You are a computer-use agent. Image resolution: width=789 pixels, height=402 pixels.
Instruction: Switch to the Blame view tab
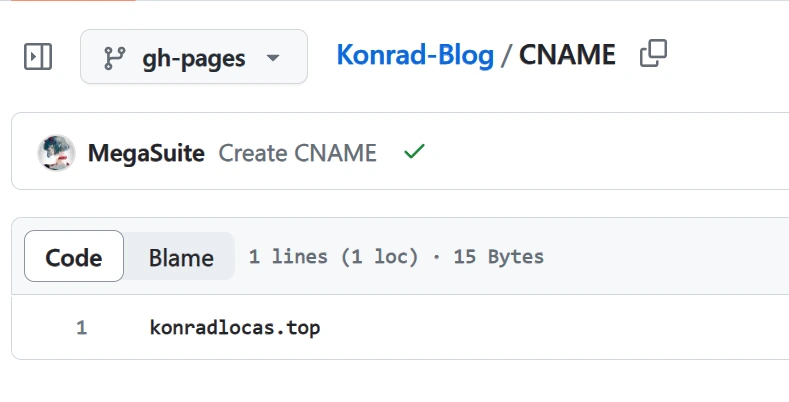tap(181, 257)
